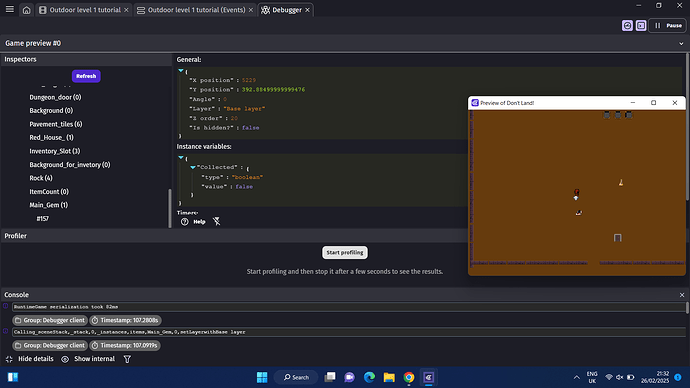Open the console filter icon
Screen dimensions: 690x388
pos(127,359)
